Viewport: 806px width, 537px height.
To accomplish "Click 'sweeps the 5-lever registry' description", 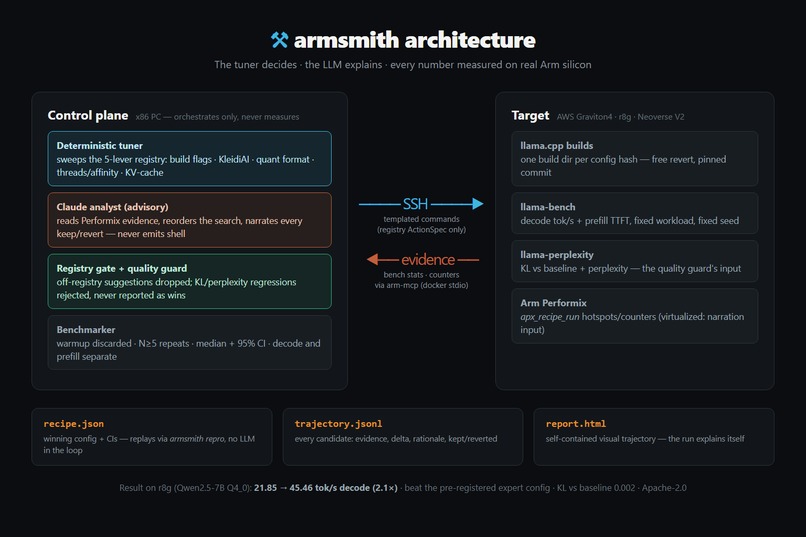I will pos(185,166).
